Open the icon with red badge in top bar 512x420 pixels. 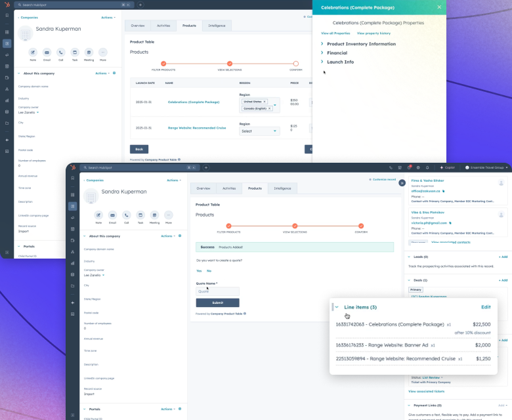(x=409, y=167)
